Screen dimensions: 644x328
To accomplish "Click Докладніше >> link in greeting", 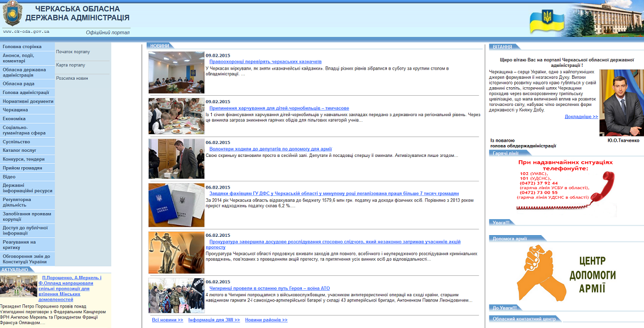I will [x=581, y=117].
